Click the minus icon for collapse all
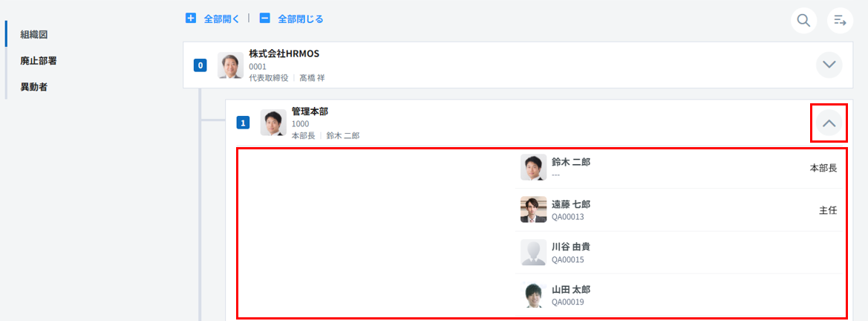Image resolution: width=868 pixels, height=321 pixels. pos(264,19)
